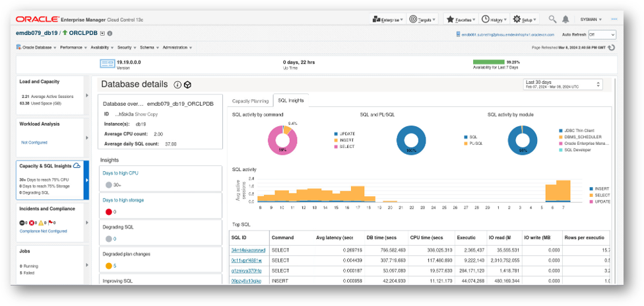Image resolution: width=644 pixels, height=306 pixels.
Task: Open the Auto Refresh dropdown
Action: coord(602,34)
